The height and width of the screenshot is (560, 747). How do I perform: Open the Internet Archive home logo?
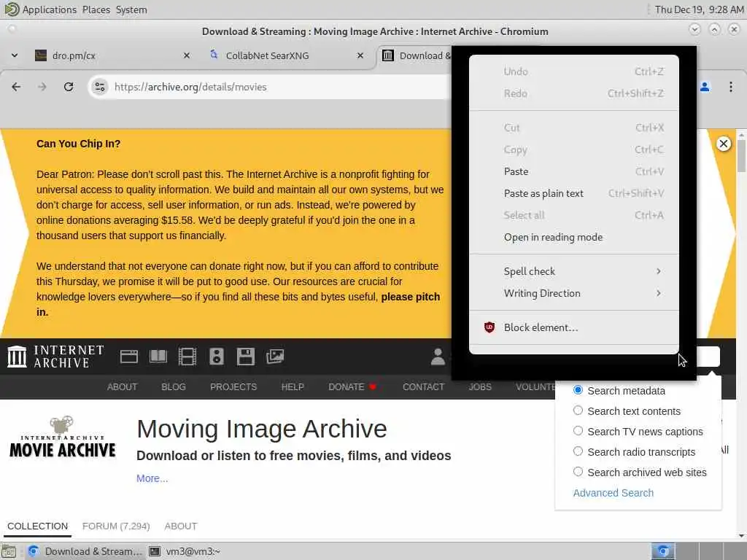tap(55, 357)
